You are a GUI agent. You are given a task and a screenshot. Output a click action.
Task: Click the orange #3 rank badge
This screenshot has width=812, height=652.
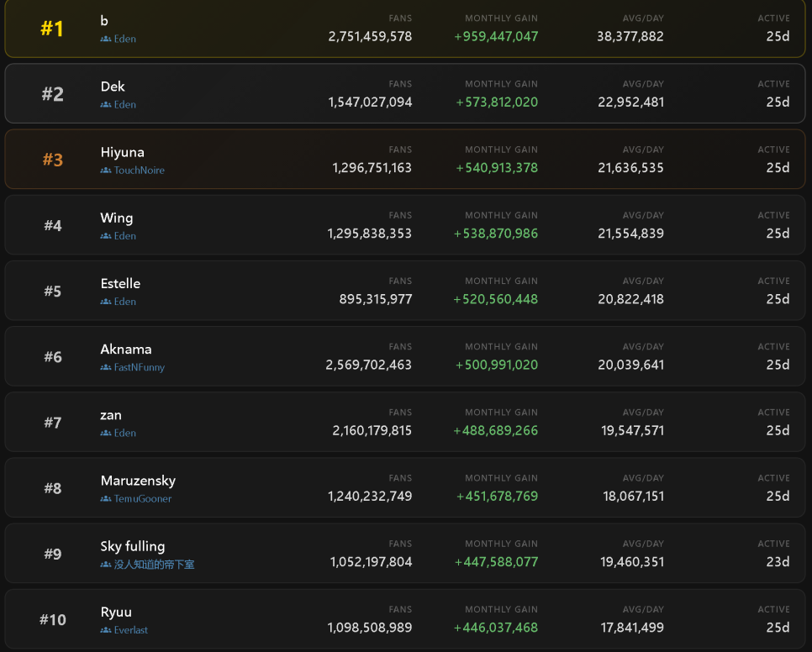pos(53,160)
